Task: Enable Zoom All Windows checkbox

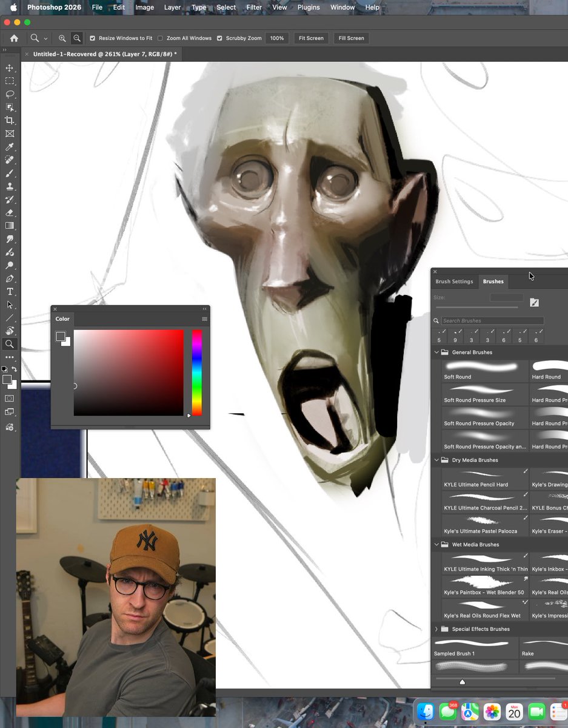Action: click(160, 38)
